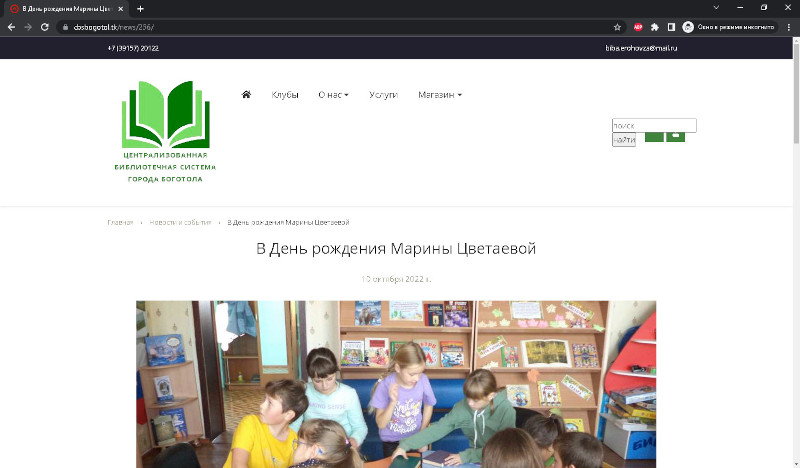This screenshot has width=800, height=468.
Task: Open the Chrome three-dot menu
Action: (789, 27)
